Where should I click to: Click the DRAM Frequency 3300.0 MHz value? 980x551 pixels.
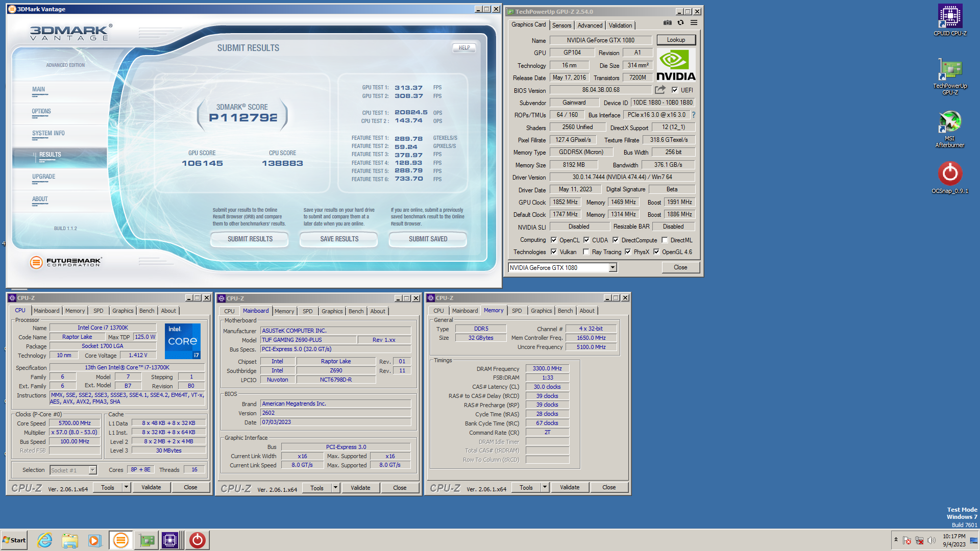[547, 368]
